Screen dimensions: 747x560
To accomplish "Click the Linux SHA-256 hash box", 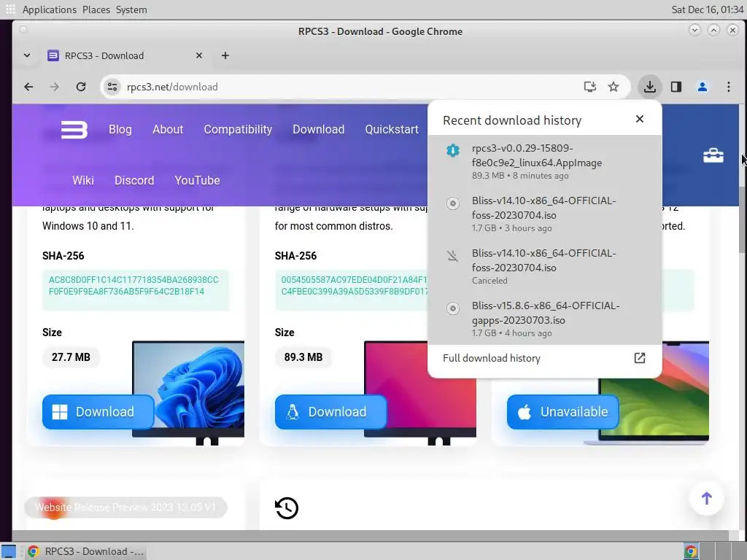I will pyautogui.click(x=352, y=290).
